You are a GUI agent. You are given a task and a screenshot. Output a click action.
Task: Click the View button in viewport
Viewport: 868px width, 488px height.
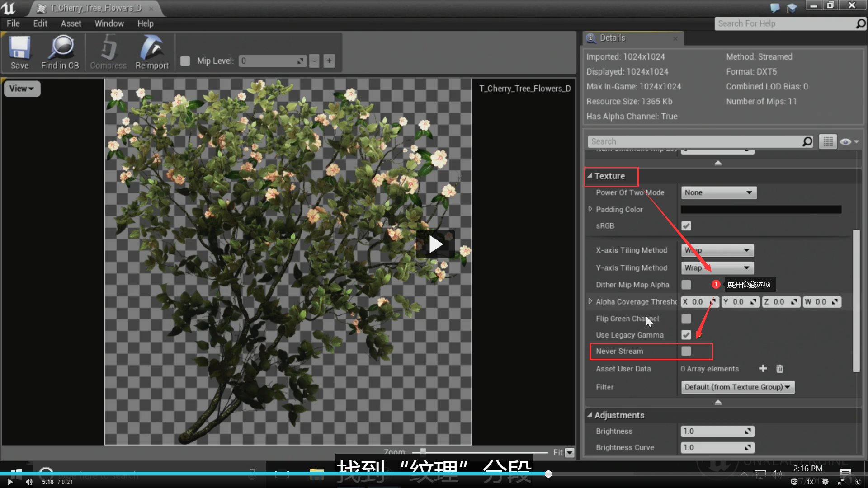click(x=22, y=89)
